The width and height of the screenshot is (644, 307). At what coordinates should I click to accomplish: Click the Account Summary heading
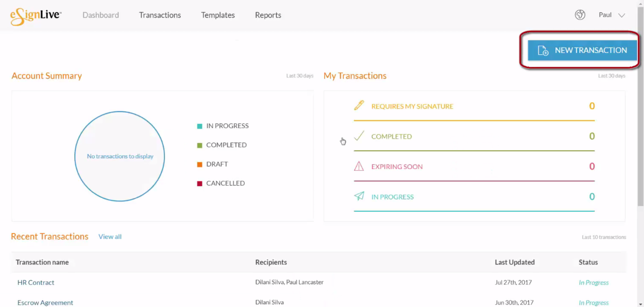point(47,76)
